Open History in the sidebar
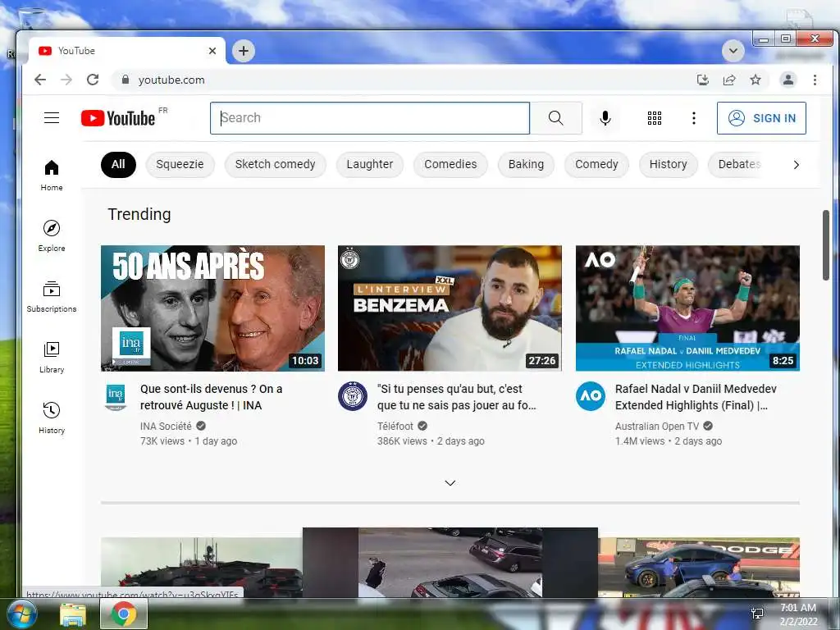 point(52,418)
